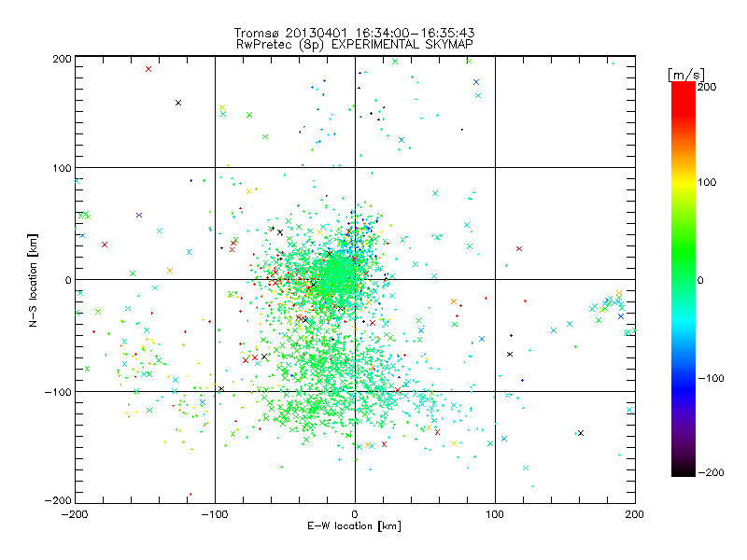Screen dimensions: 747x560
Task: Click the N-S location [km] axis label
Action: [x=33, y=280]
